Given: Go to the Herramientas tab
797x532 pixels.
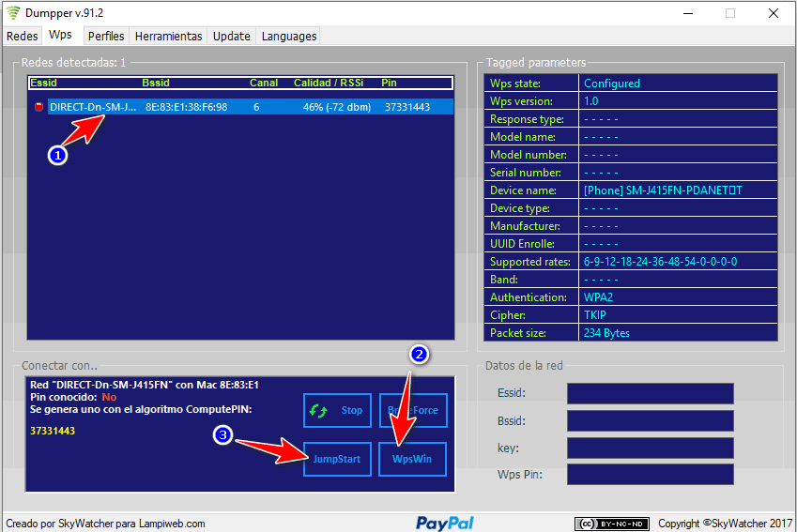Looking at the screenshot, I should click(x=168, y=36).
